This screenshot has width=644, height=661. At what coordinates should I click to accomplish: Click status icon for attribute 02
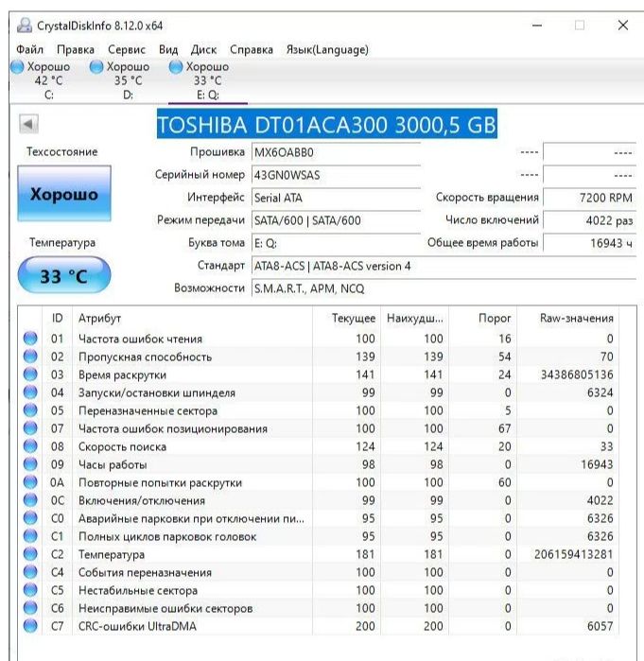pos(30,357)
